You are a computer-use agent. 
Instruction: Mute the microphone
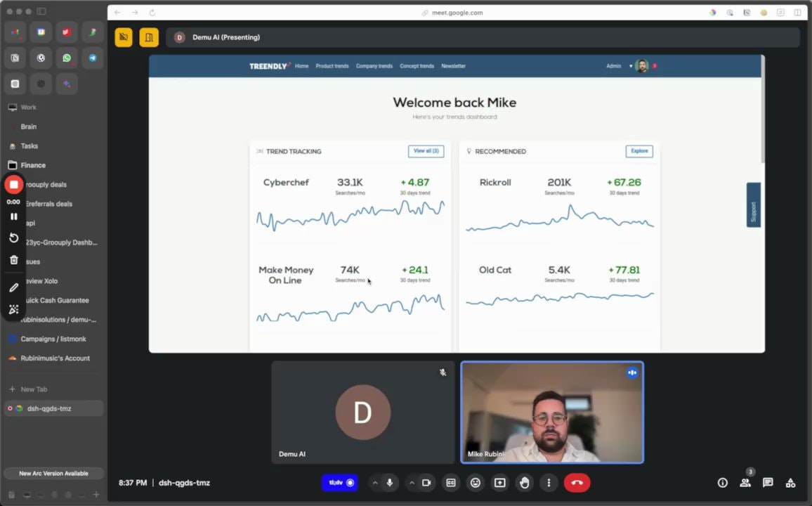[390, 483]
